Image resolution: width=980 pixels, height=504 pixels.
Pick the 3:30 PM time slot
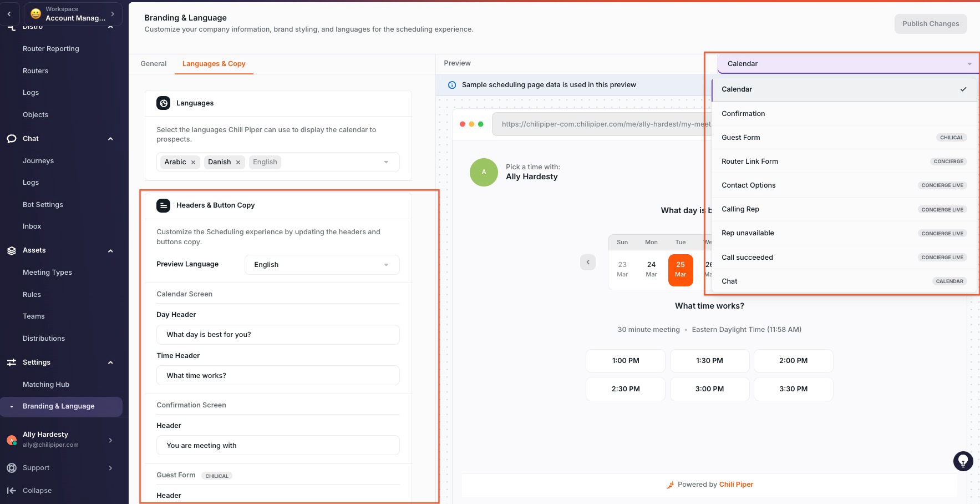coord(793,389)
